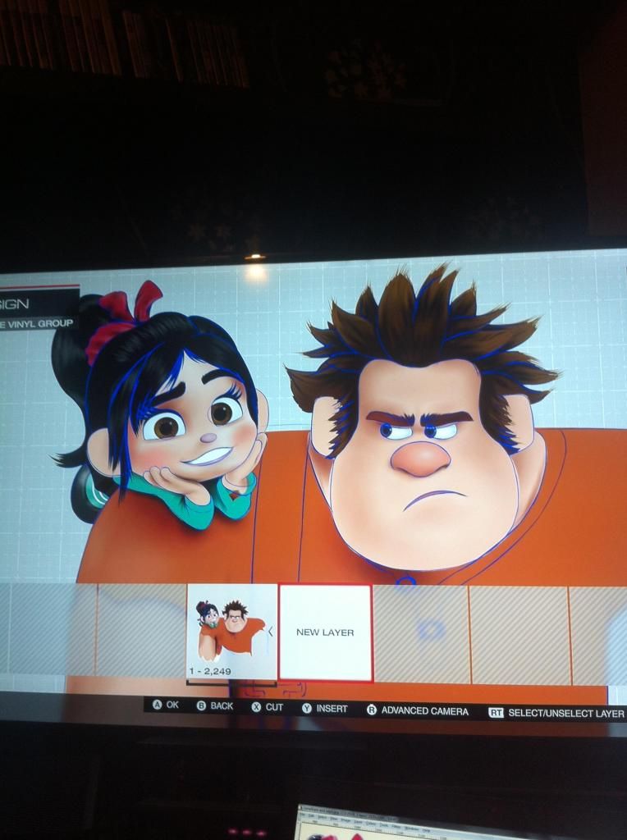627x840 pixels.
Task: Click the small arrow beside the layer thumbnail
Action: pyautogui.click(x=271, y=632)
